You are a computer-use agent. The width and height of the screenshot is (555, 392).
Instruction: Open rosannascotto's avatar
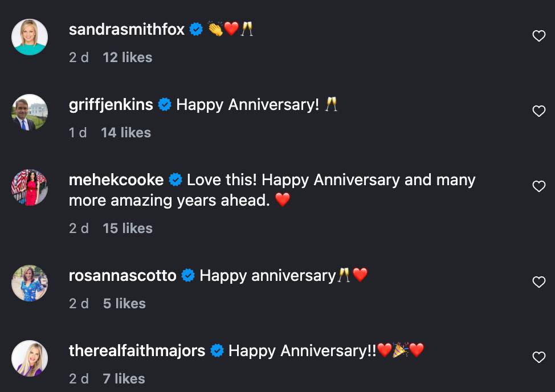tap(30, 283)
